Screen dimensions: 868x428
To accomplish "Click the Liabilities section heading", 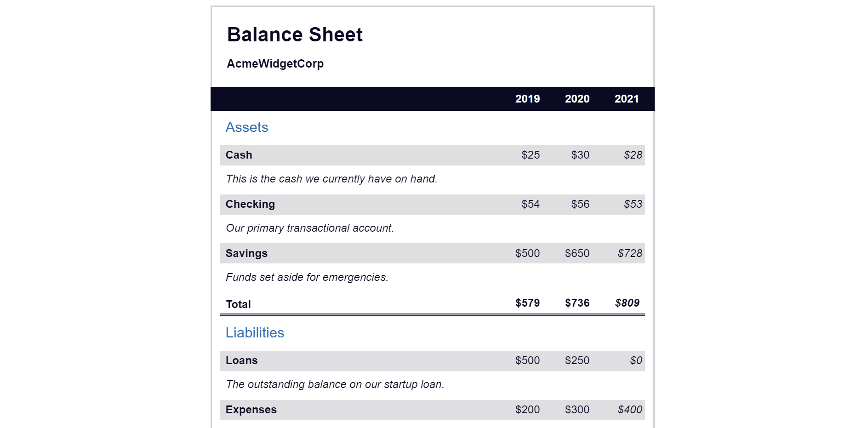I will point(255,333).
